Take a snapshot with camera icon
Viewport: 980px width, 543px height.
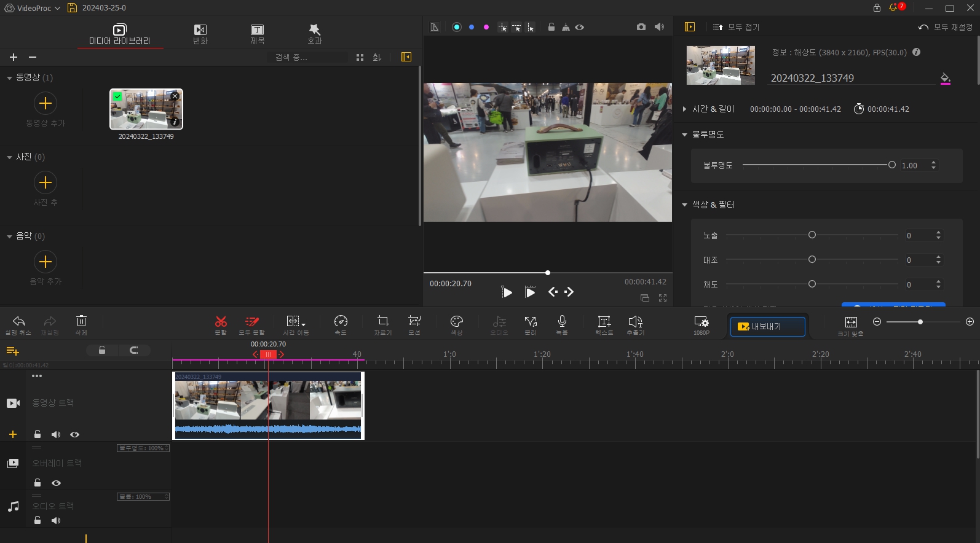[641, 27]
